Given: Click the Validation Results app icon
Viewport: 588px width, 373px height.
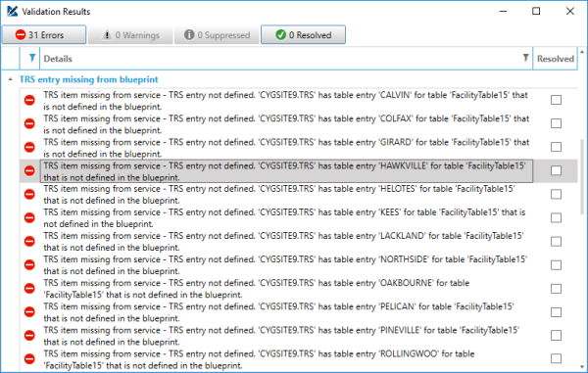Looking at the screenshot, I should [12, 11].
